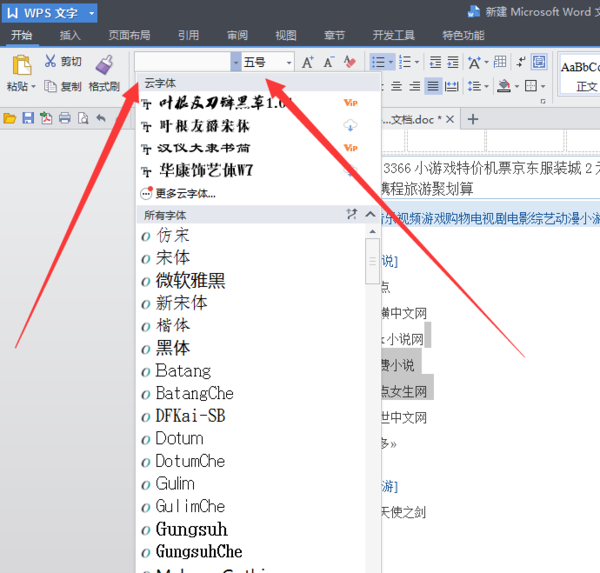Screen dimensions: 600x573
Task: Open the 开发工具 ribbon tab
Action: [x=394, y=35]
